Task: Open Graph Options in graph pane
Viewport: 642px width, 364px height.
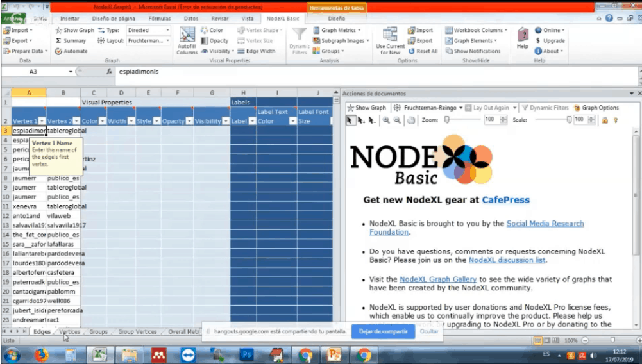Action: [x=596, y=108]
